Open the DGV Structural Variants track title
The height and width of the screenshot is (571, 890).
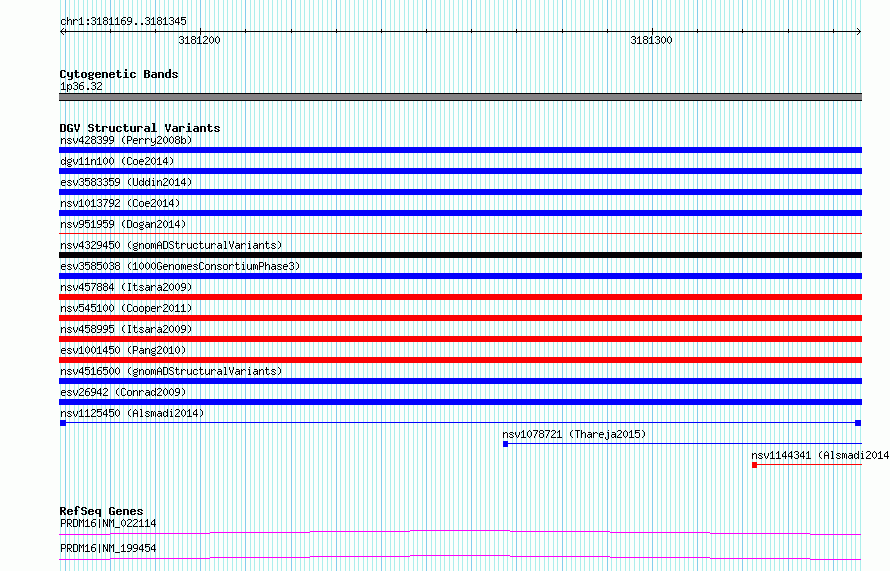coord(140,128)
